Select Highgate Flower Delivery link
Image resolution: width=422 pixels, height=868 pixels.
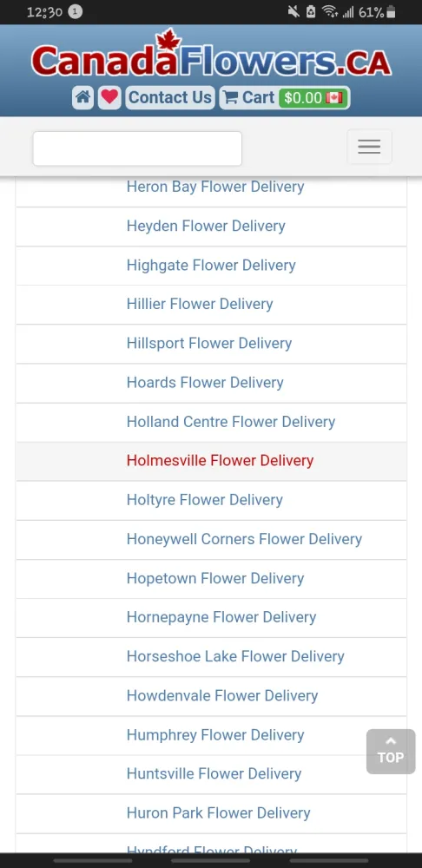click(211, 265)
